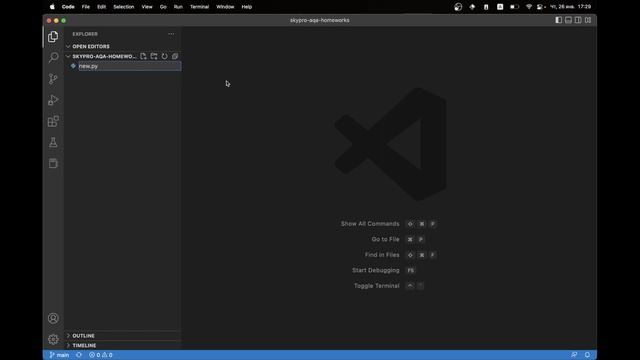Click the Start Debugging text

376,270
